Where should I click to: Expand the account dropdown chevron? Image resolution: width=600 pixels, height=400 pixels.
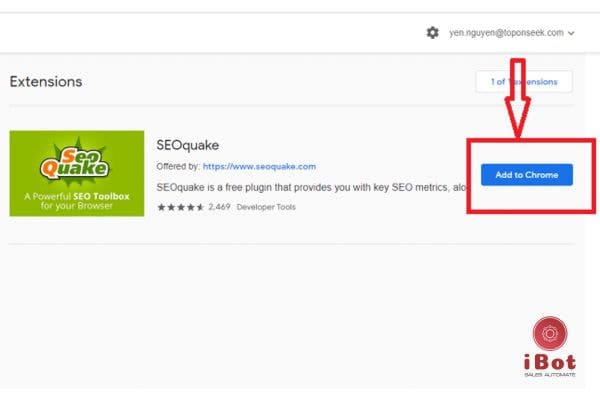[571, 33]
